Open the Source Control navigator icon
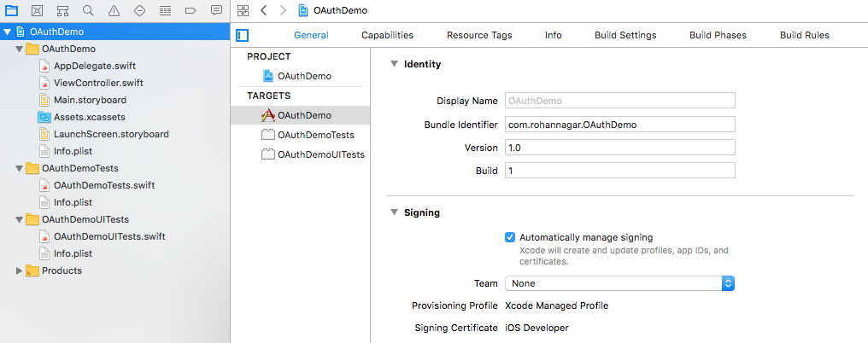 37,10
